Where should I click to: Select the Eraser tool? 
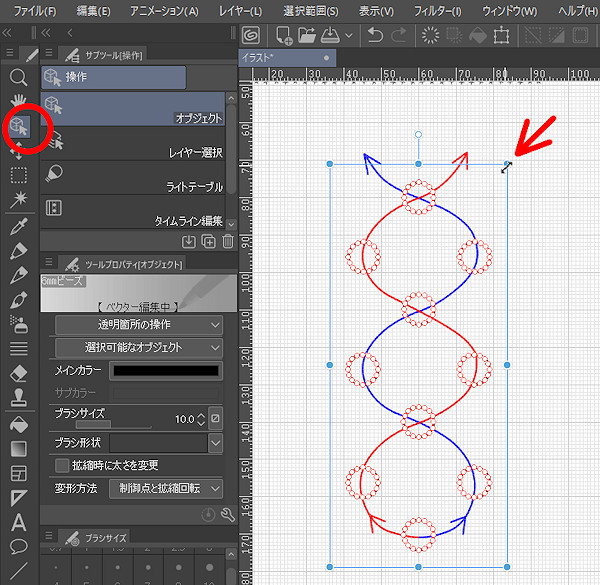point(18,373)
